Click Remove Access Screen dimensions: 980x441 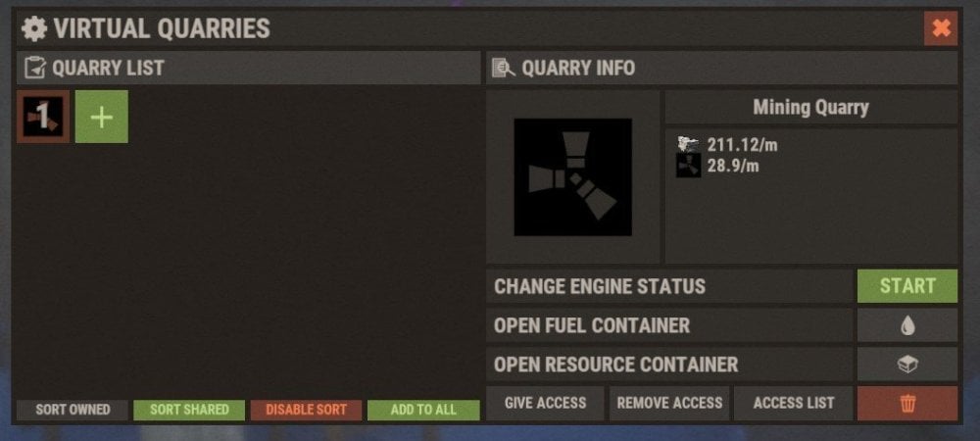669,404
